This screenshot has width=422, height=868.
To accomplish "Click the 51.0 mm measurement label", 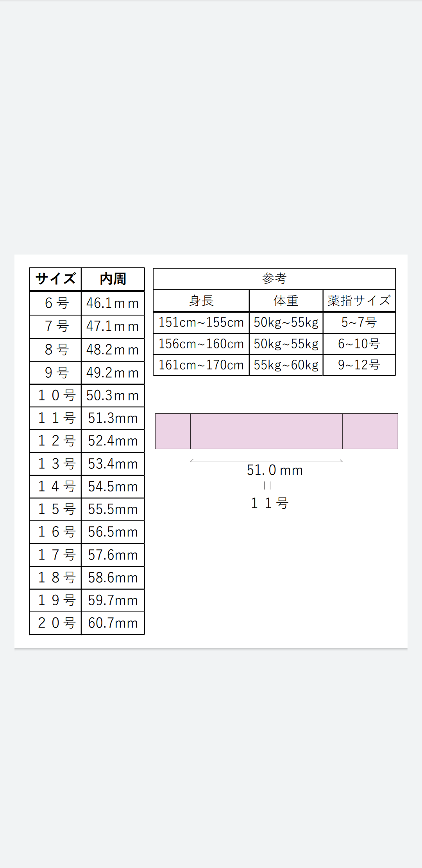I will tap(275, 470).
